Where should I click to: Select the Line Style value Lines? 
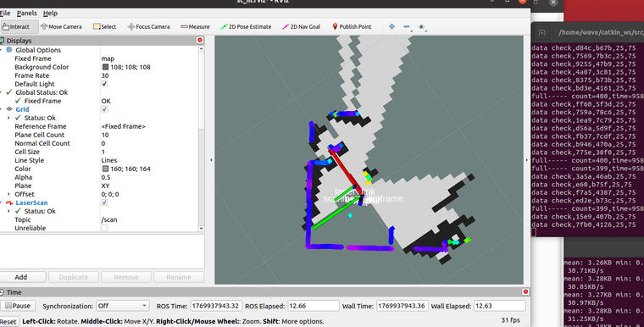coord(108,160)
